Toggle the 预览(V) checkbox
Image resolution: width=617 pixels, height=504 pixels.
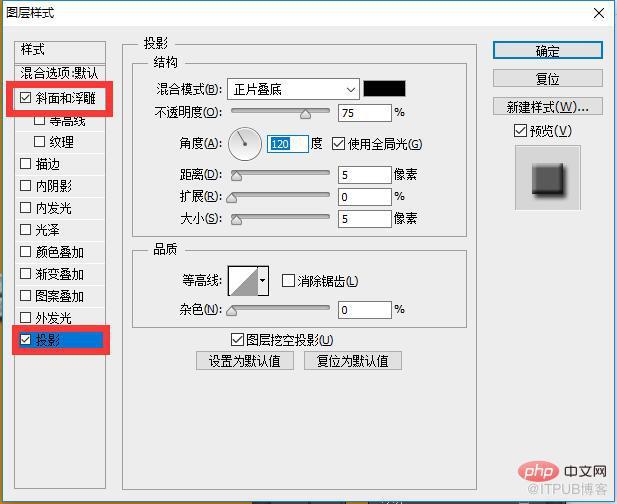click(520, 131)
